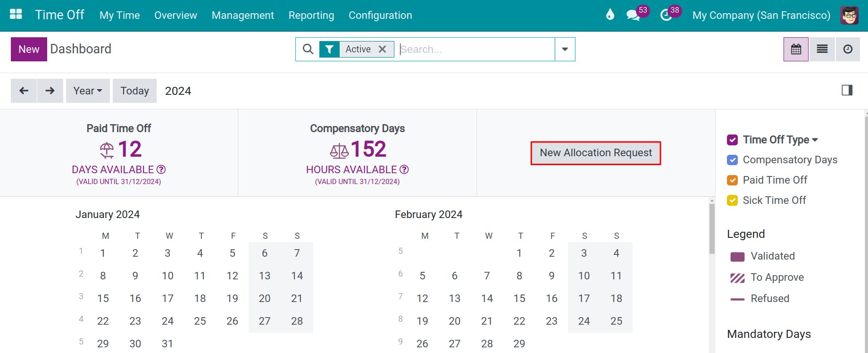Click the Refused legend line swatch
The height and width of the screenshot is (353, 868).
coord(737,299)
